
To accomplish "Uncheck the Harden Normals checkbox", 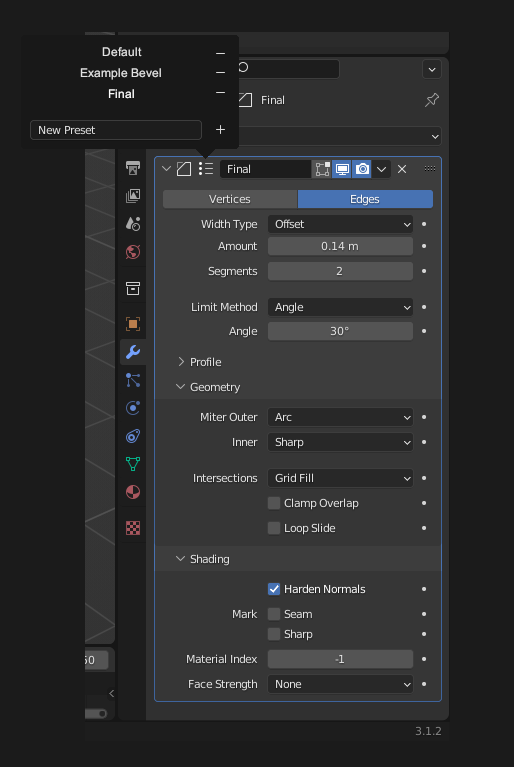I will click(274, 589).
